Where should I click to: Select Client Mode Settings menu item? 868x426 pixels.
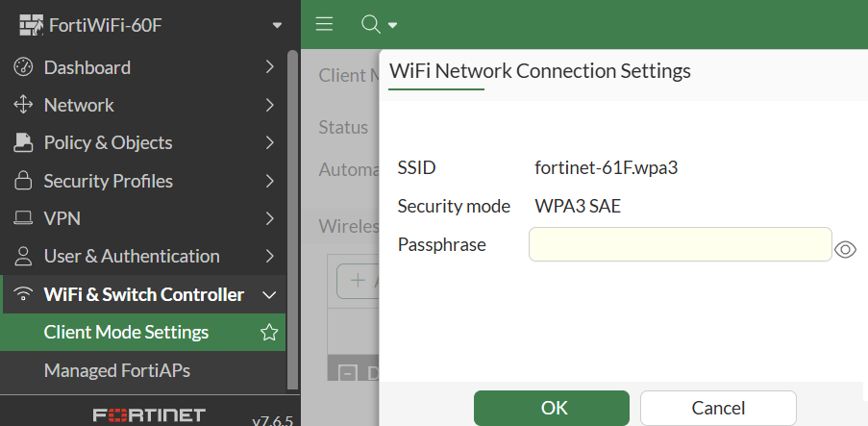pyautogui.click(x=126, y=333)
